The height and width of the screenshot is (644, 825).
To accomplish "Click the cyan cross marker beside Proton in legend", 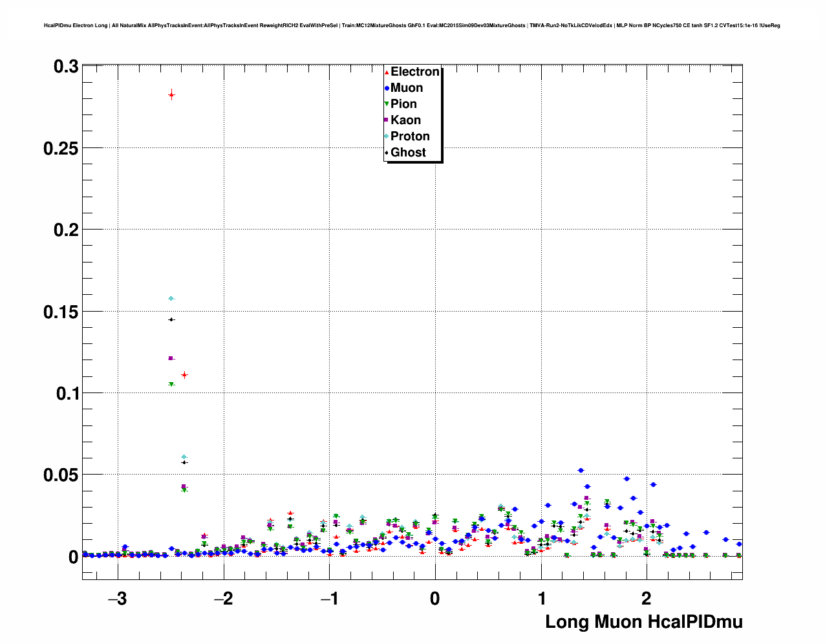I will tap(387, 136).
